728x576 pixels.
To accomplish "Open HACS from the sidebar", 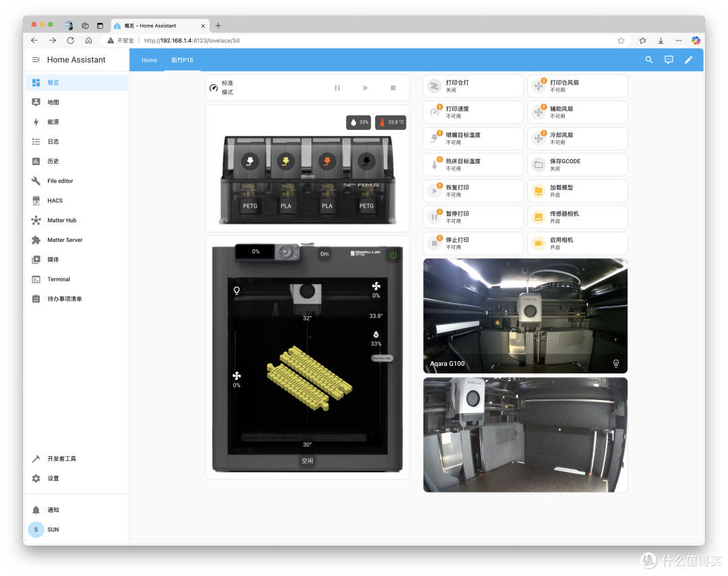I will 77,201.
